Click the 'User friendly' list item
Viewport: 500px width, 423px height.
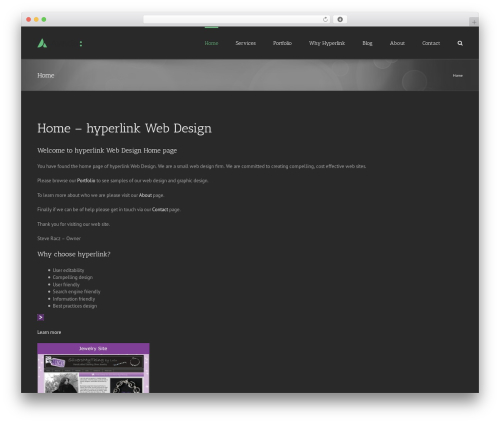66,285
